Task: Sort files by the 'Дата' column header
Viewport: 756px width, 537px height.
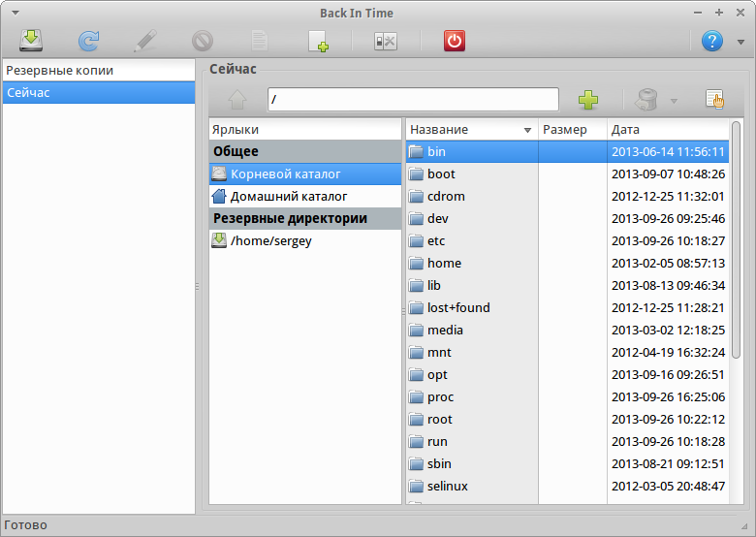Action: (665, 130)
